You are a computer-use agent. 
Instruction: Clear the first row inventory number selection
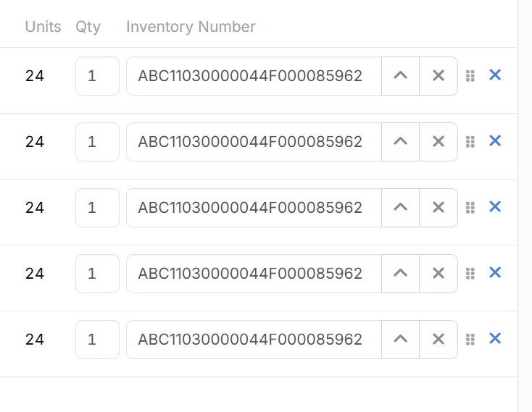439,76
